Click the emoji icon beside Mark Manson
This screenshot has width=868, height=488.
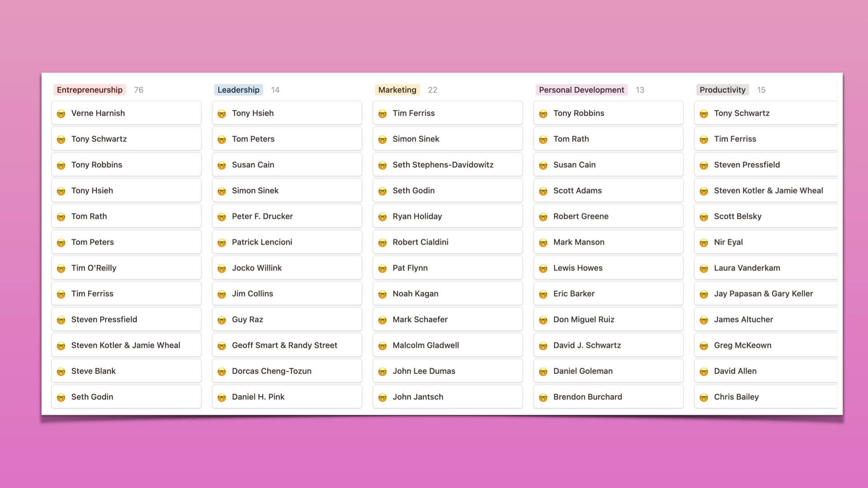coord(543,243)
